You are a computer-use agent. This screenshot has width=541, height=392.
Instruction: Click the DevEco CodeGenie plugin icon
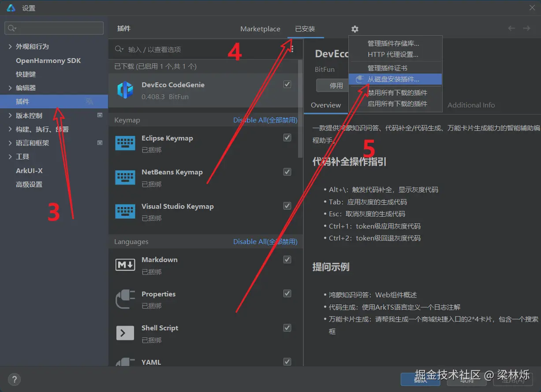point(125,90)
